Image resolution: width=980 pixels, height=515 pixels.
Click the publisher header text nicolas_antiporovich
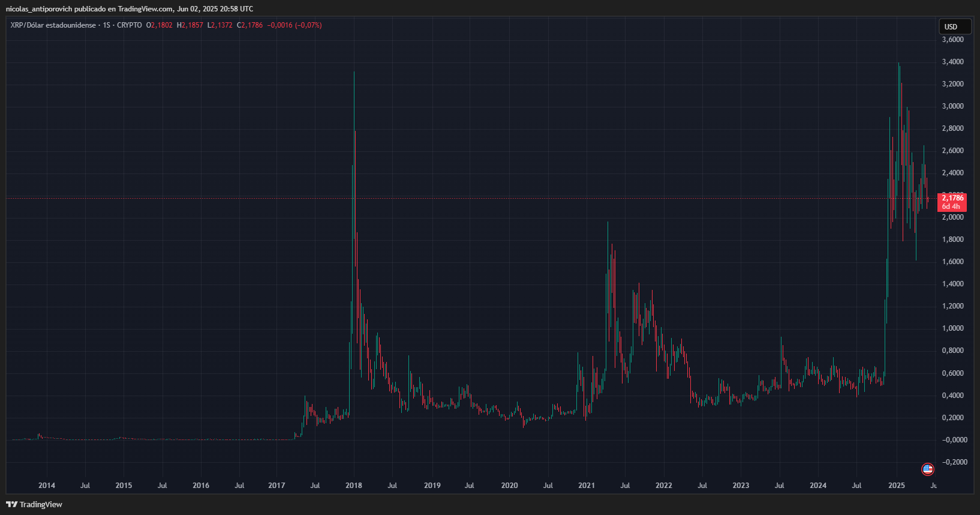point(39,9)
